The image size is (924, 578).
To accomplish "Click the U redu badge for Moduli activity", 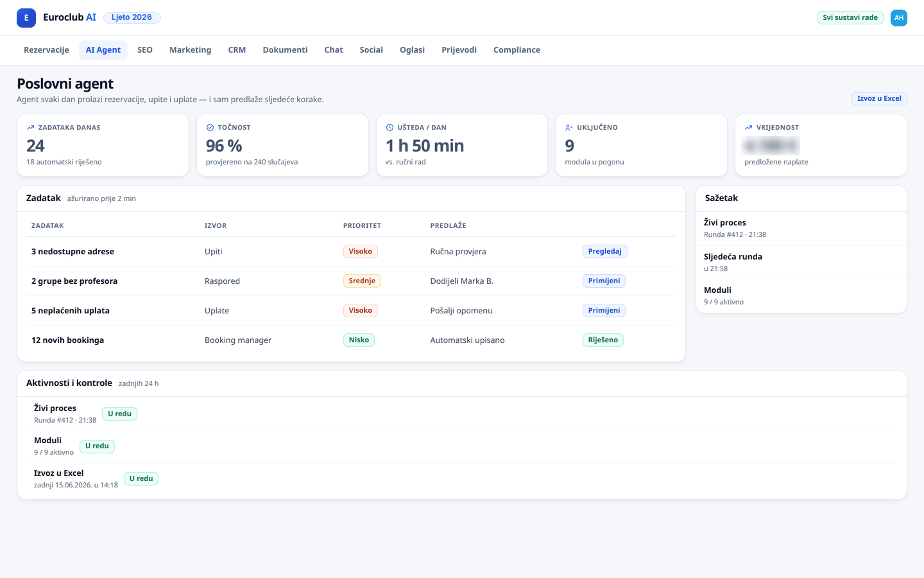I will click(x=97, y=446).
